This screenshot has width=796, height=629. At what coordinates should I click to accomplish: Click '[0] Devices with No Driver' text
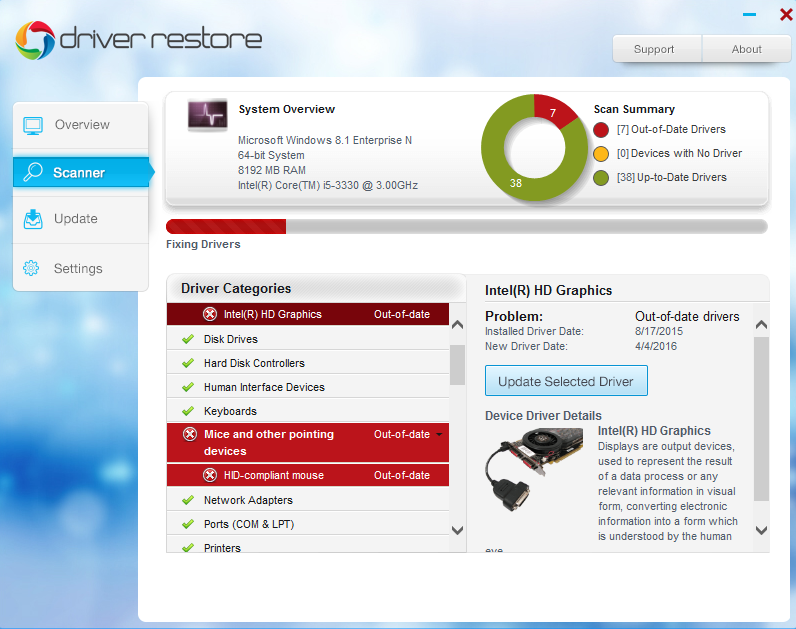click(679, 153)
